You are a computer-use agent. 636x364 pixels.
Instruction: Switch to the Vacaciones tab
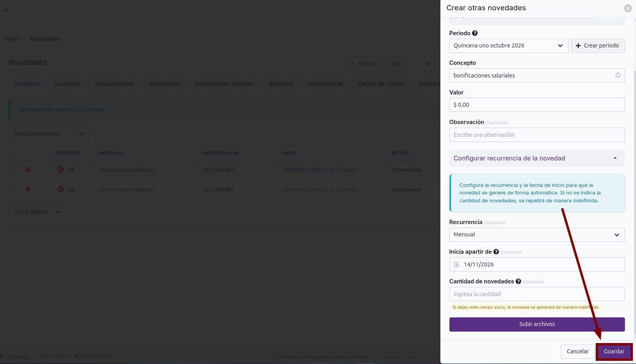click(165, 84)
